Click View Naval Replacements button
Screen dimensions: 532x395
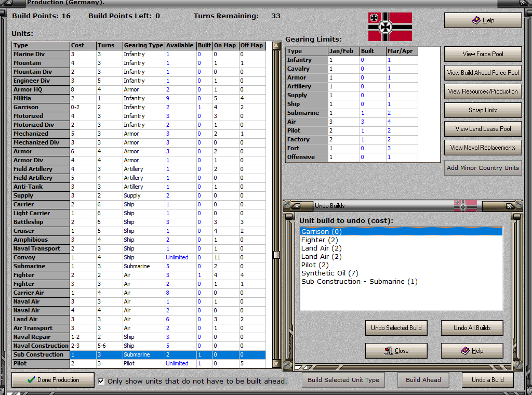click(x=483, y=148)
